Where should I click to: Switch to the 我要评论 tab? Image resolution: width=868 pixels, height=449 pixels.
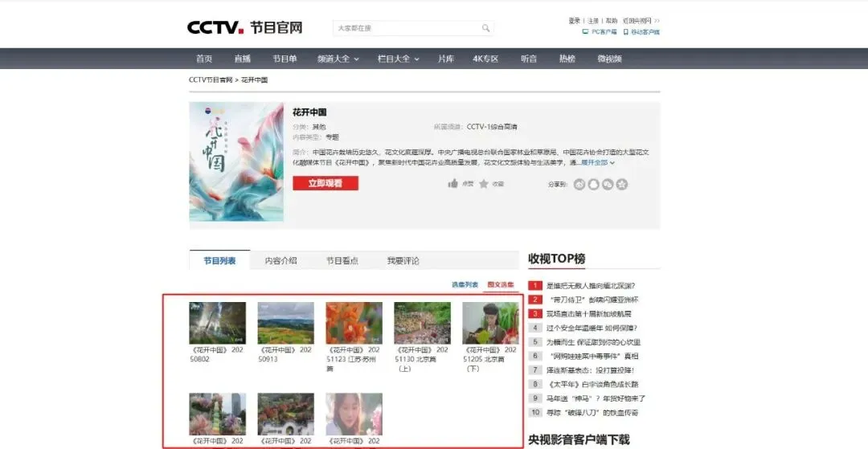pyautogui.click(x=403, y=260)
